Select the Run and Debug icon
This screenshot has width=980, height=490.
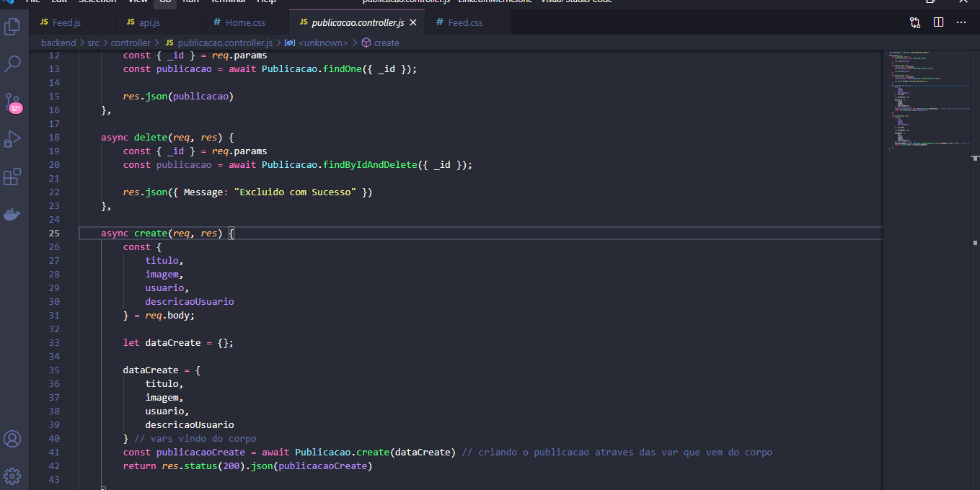12,139
